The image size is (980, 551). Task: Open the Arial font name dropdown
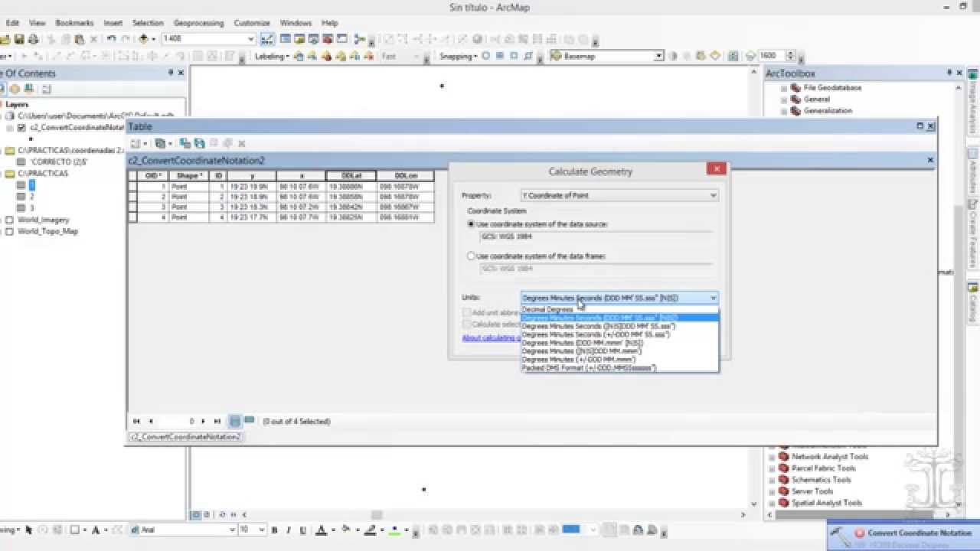click(x=233, y=530)
